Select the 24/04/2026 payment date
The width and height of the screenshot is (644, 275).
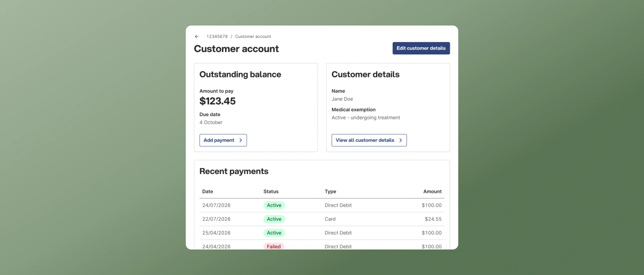pyautogui.click(x=217, y=246)
